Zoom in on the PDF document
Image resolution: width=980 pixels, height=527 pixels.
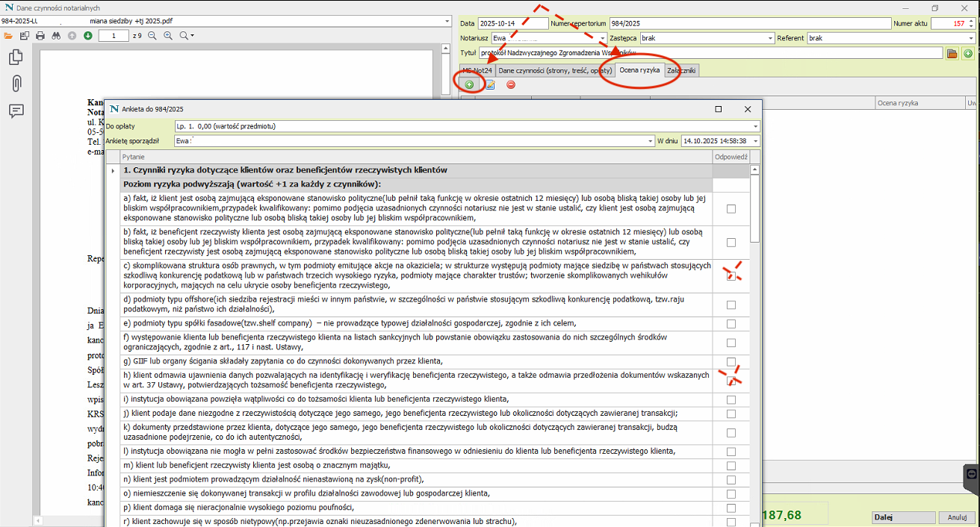[168, 35]
